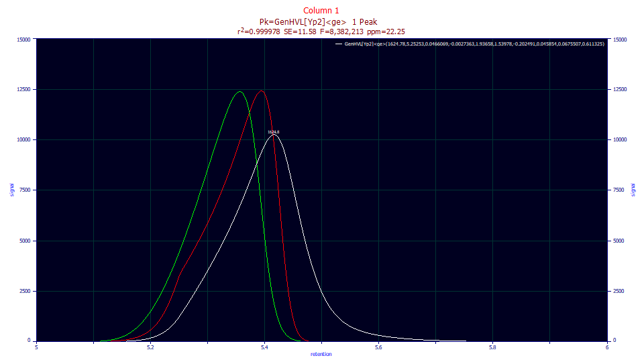The image size is (644, 362).
Task: Click the right "signal" axis label
Action: tap(633, 190)
